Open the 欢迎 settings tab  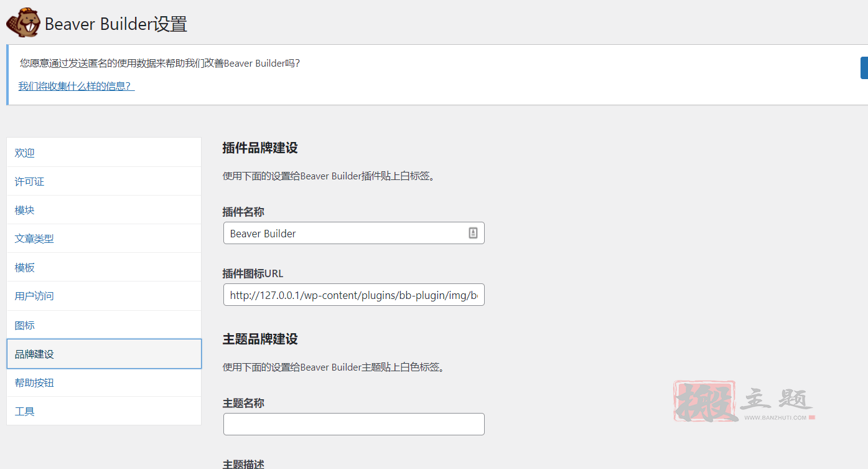[x=104, y=153]
